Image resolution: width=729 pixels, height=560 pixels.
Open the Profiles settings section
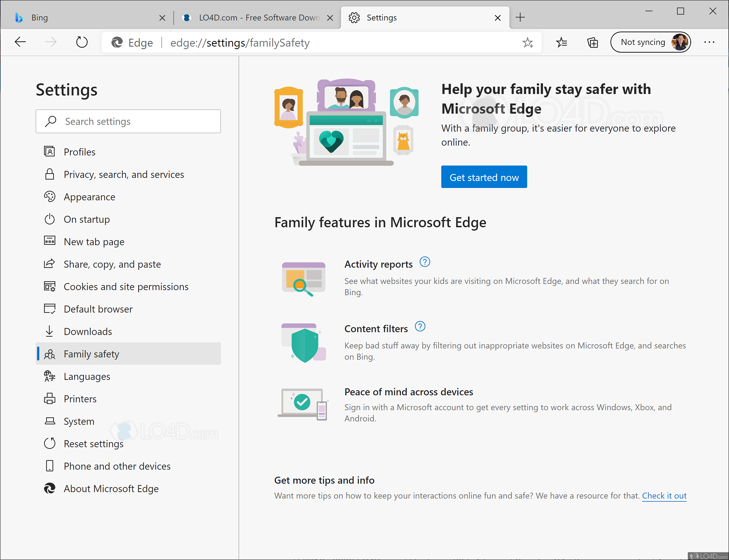coord(79,152)
